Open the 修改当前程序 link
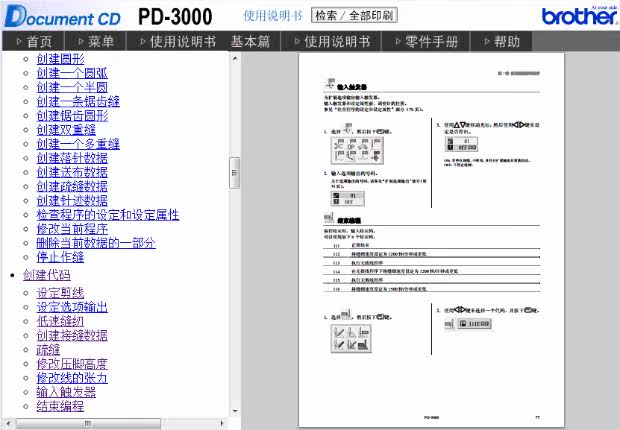620x430 pixels. tap(72, 229)
